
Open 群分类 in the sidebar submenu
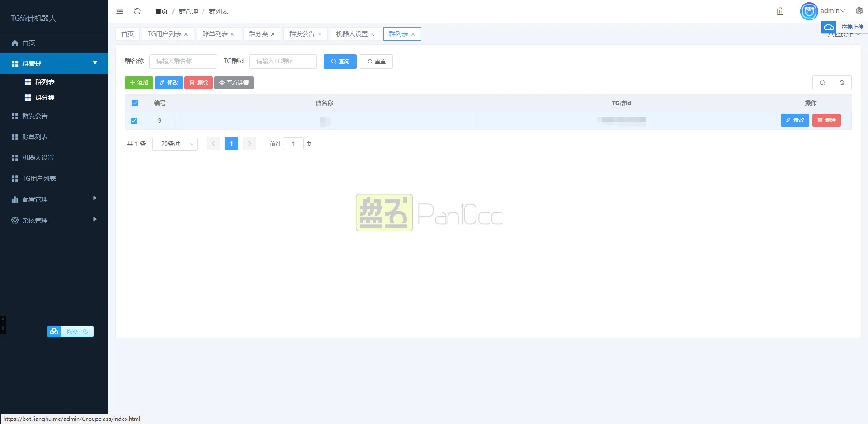tap(45, 98)
